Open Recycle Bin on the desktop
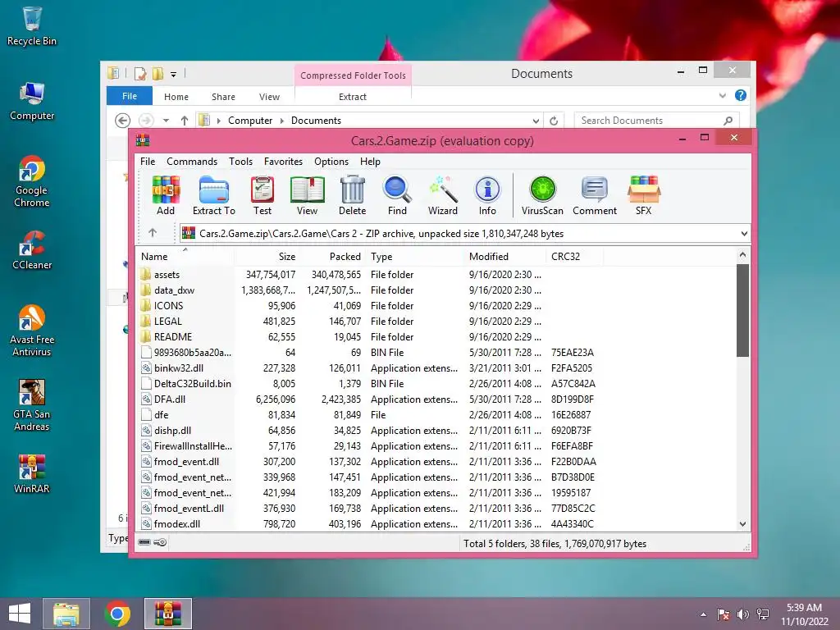The height and width of the screenshot is (630, 840). (32, 25)
